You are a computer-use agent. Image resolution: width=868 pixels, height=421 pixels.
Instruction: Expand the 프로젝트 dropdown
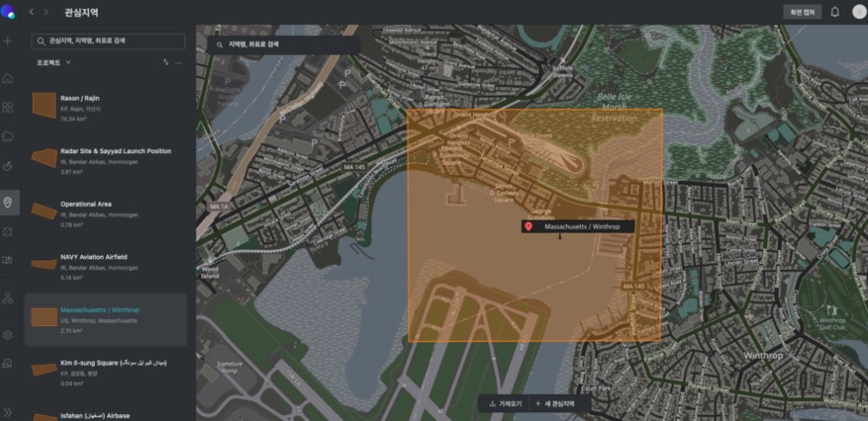pos(54,62)
